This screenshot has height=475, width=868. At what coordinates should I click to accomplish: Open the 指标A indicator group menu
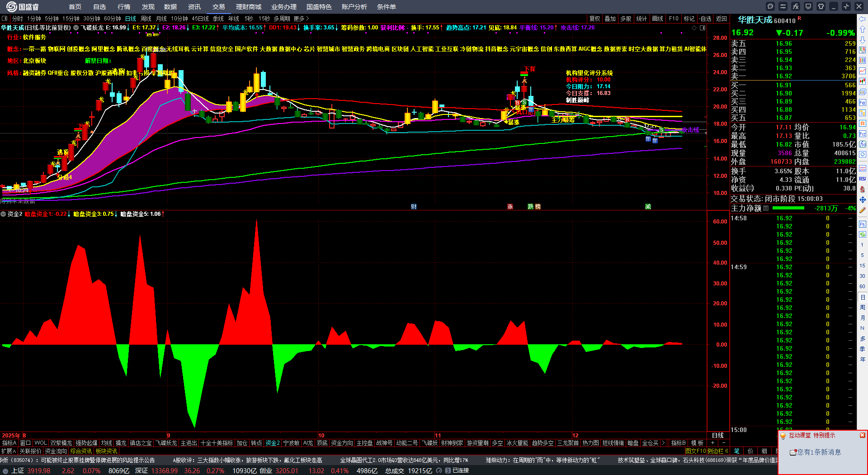(x=9, y=443)
